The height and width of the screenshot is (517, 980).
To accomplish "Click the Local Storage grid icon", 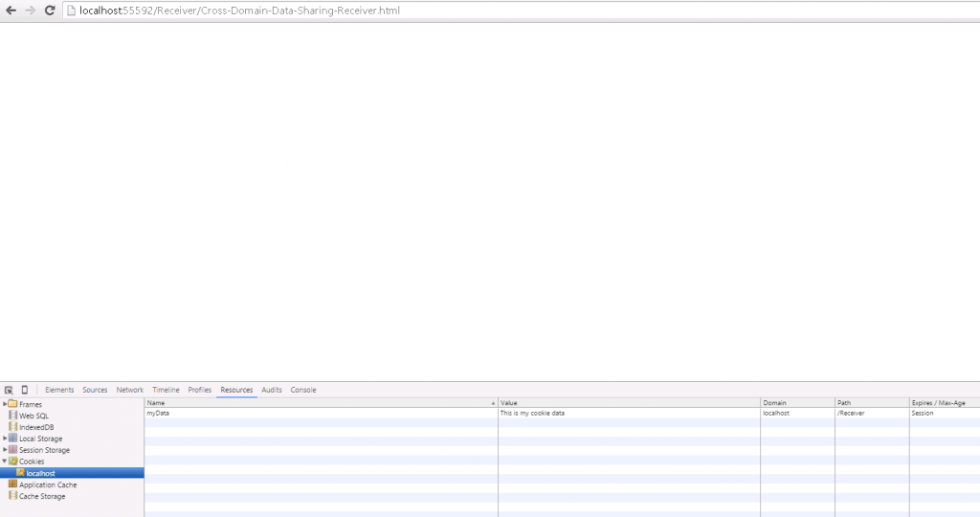I will click(12, 438).
